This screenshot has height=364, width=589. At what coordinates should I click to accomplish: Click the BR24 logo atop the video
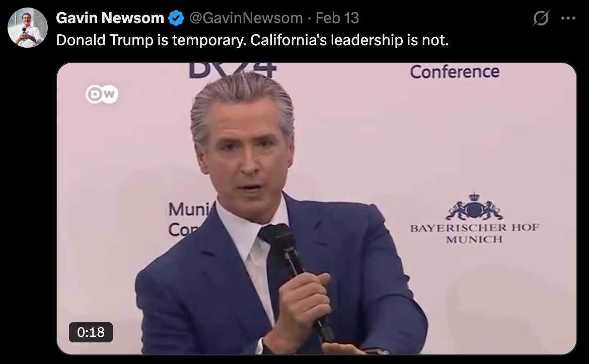pos(232,70)
